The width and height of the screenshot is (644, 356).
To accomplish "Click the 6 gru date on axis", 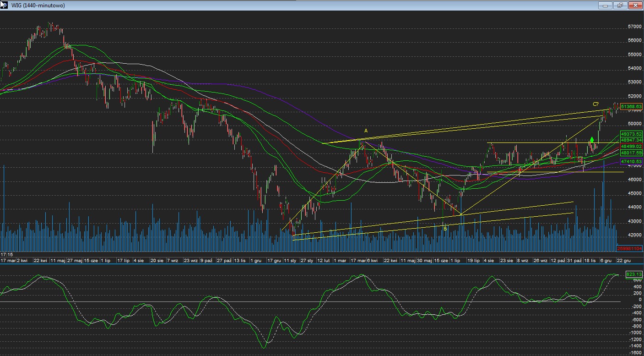I will pyautogui.click(x=606, y=260).
